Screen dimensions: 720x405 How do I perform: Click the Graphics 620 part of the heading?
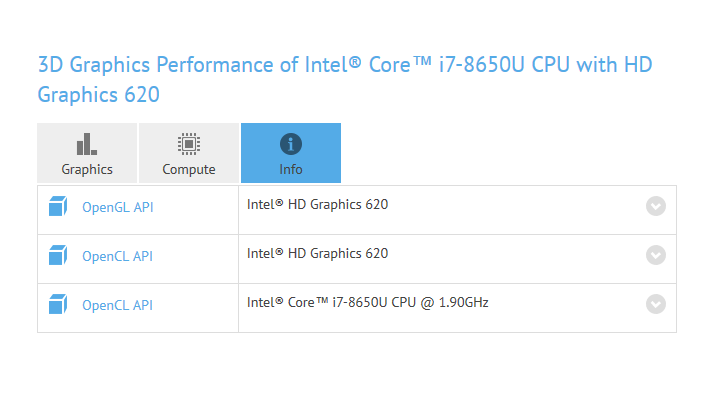coord(98,95)
